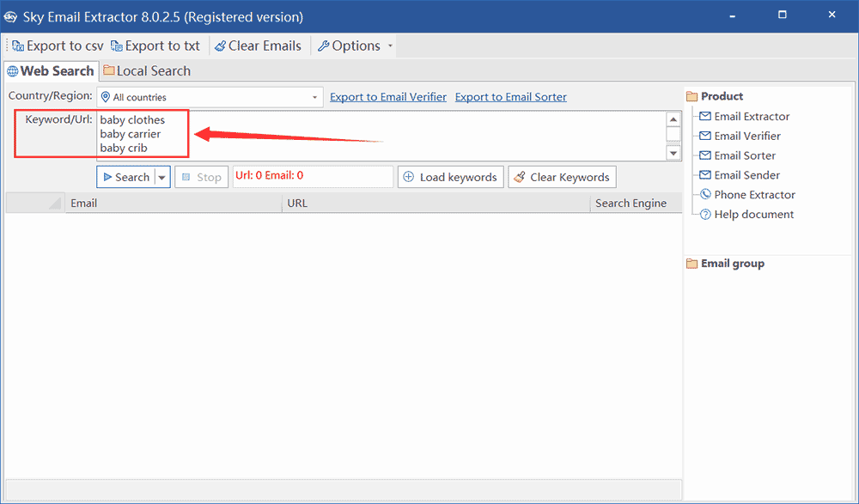Click the Export to txt toolbar icon
The height and width of the screenshot is (504, 859).
(x=117, y=46)
